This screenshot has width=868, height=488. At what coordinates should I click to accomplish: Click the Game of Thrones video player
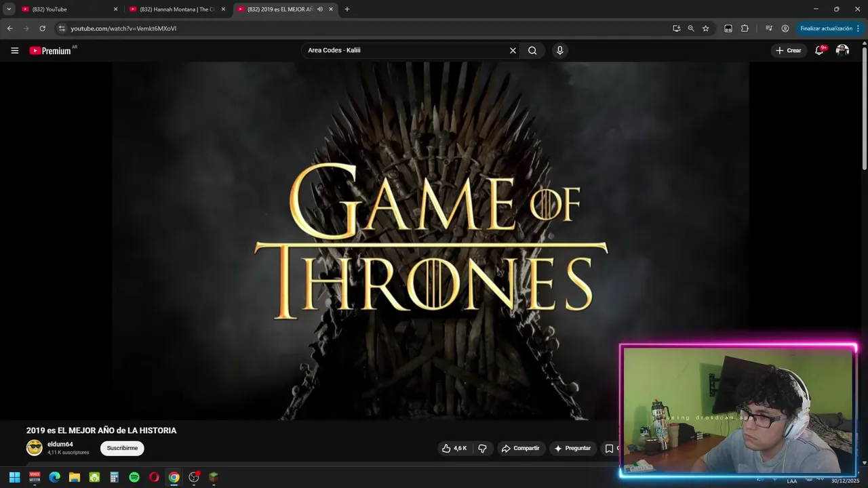coord(431,241)
